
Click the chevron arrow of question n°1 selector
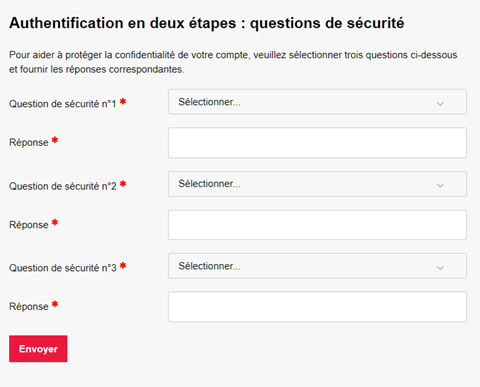coord(440,104)
